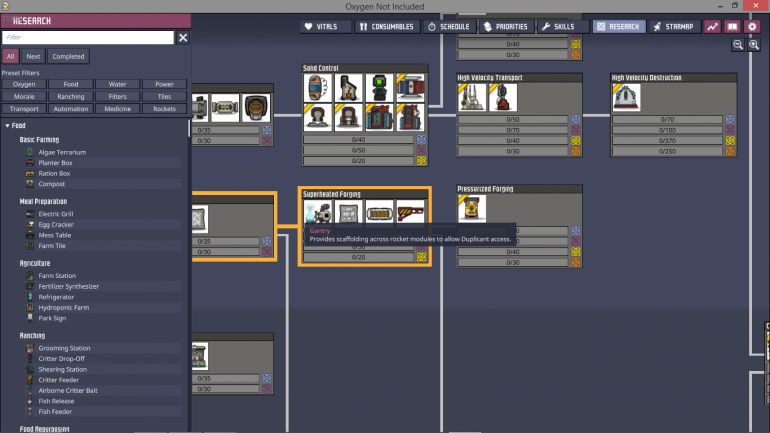Zoom out the research tree
The image size is (770, 433).
click(x=738, y=45)
